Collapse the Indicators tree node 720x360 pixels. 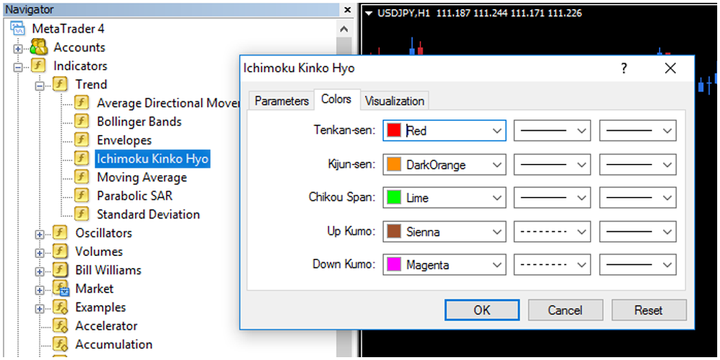tap(18, 67)
